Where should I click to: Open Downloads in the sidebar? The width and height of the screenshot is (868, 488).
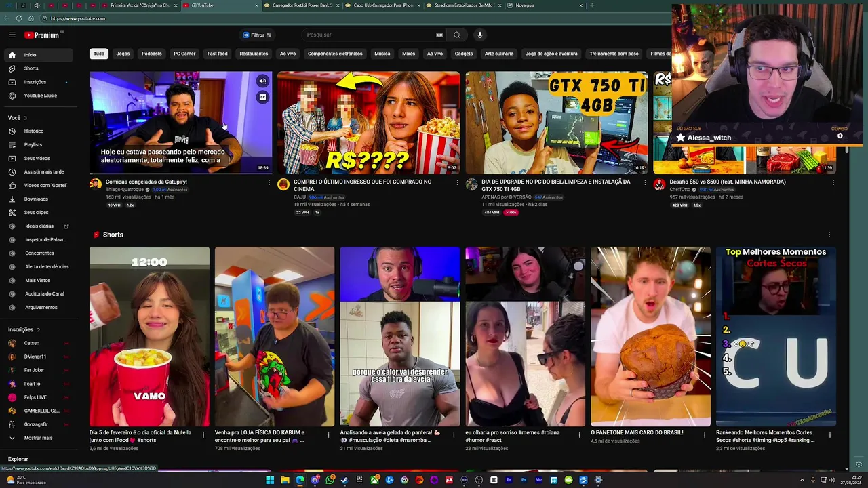coord(38,199)
